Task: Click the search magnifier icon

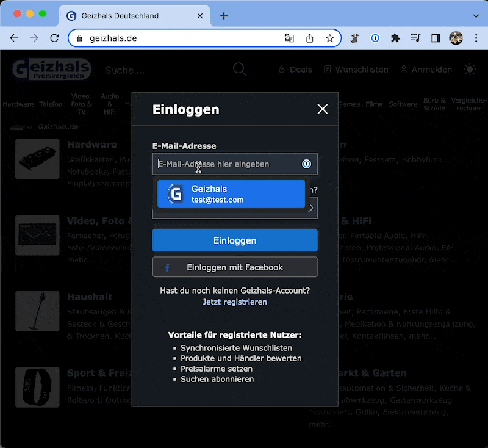Action: click(240, 70)
